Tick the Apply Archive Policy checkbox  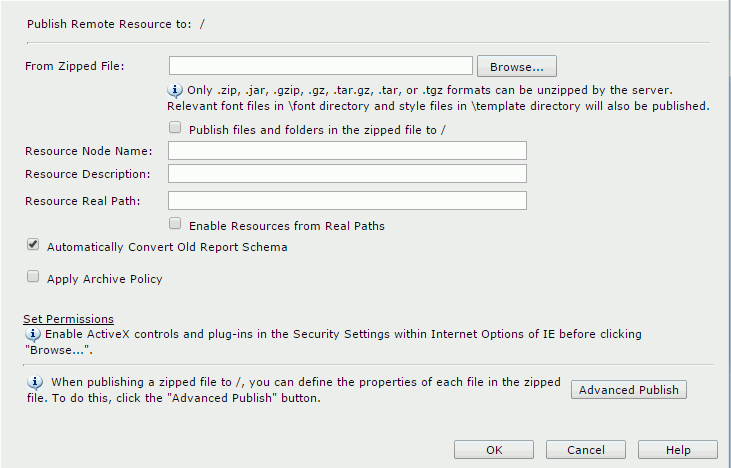tap(33, 276)
